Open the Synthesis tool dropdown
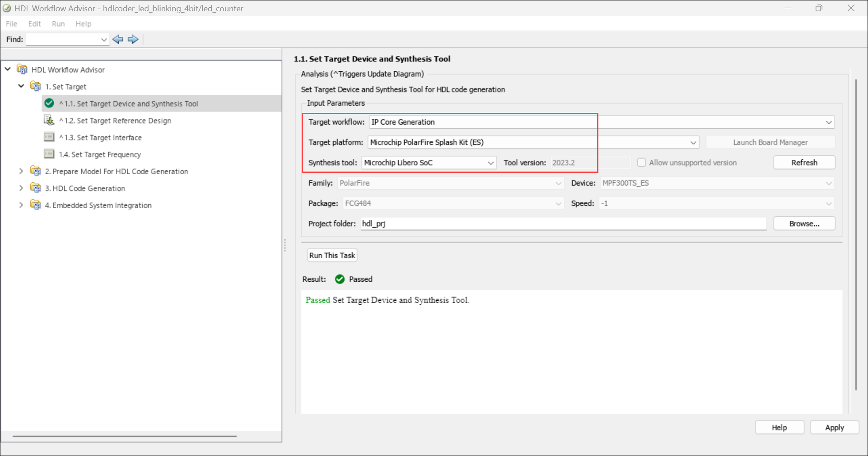 [490, 163]
